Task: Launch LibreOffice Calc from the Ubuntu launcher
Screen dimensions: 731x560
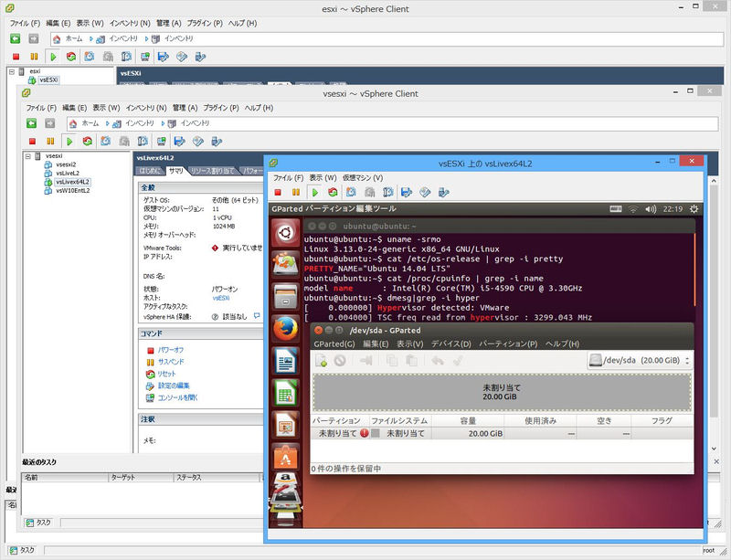Action: (284, 393)
